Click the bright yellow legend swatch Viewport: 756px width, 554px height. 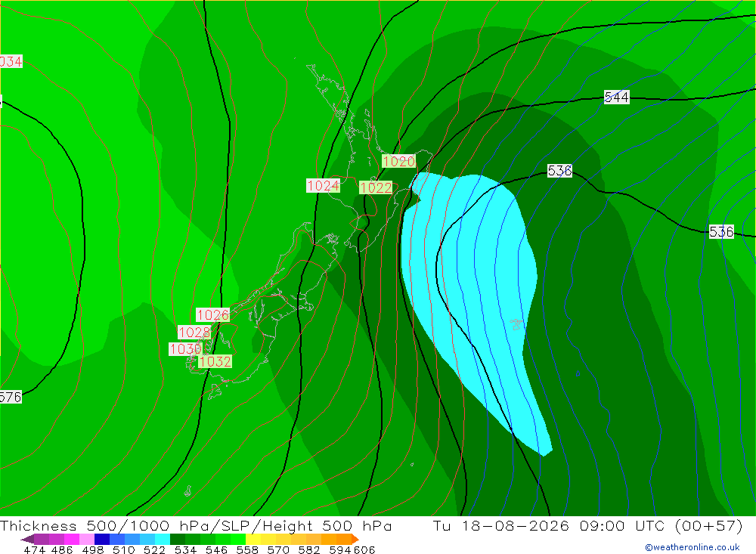click(x=253, y=539)
